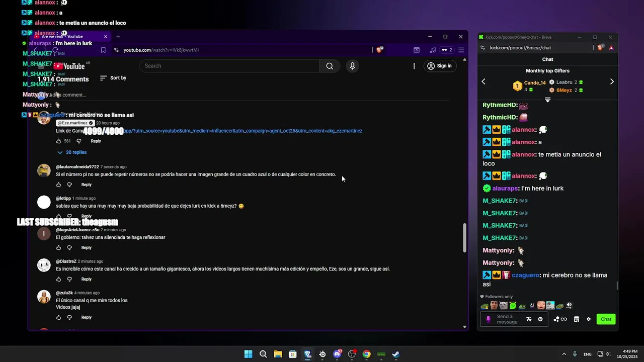Screen dimensions: 644x362
Task: Like DiastreZ's comment
Action: (59, 279)
